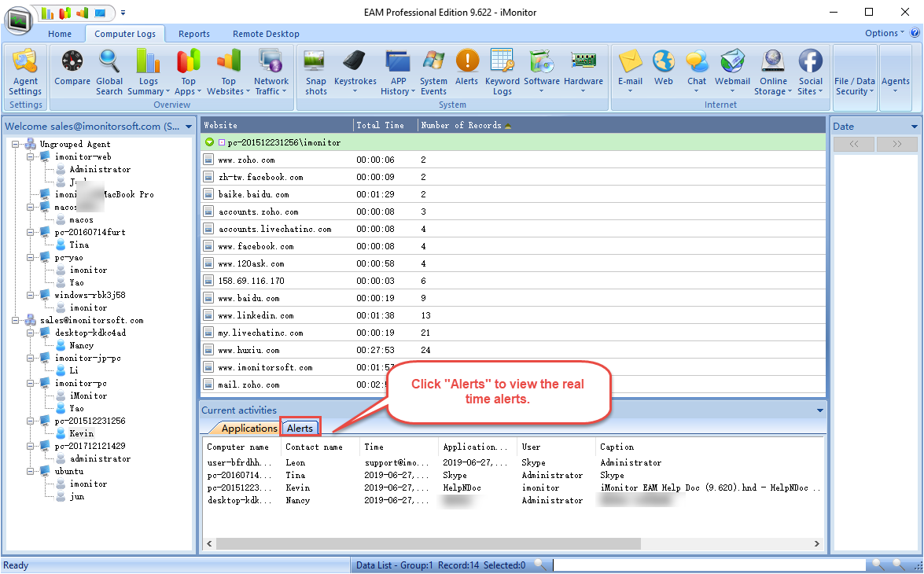Switch to the Applications activities tab
This screenshot has width=924, height=574.
tap(248, 429)
